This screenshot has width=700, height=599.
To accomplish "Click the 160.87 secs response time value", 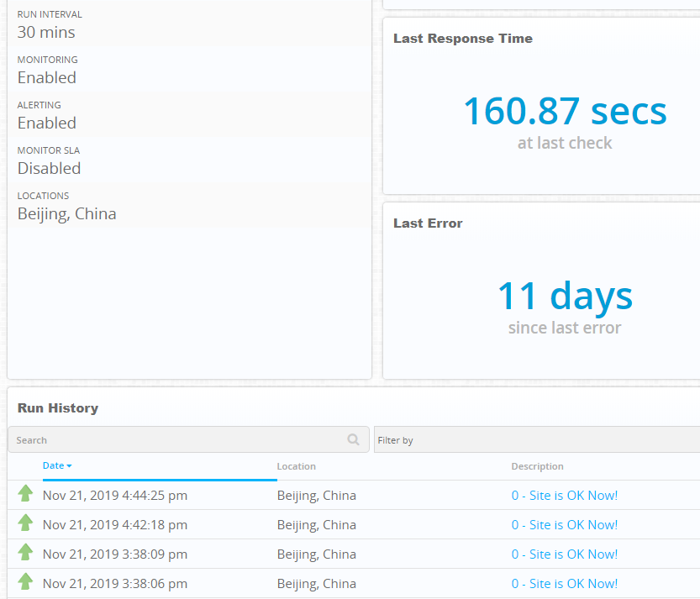I will (565, 111).
